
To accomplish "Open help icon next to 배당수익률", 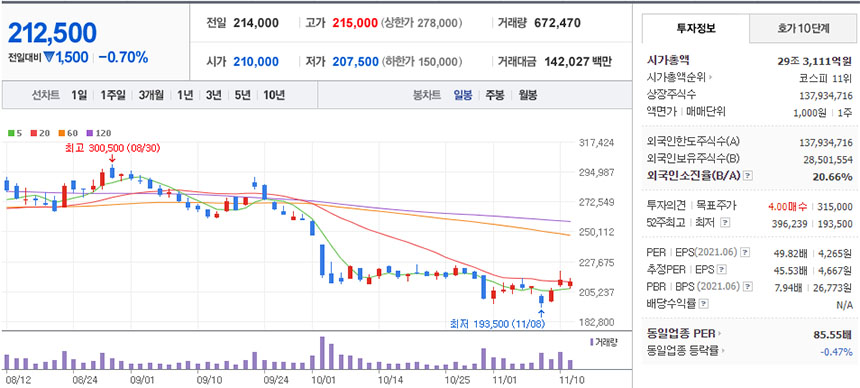I will (x=704, y=303).
